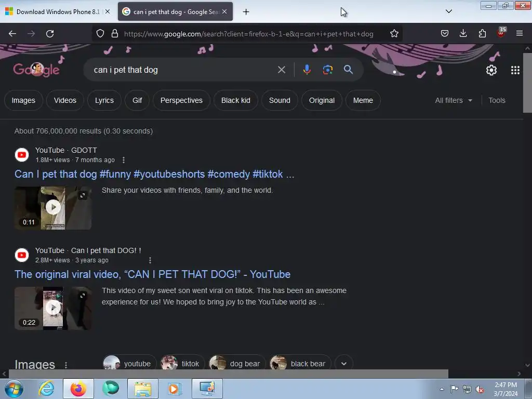This screenshot has width=532, height=399.
Task: Save page to Pocket
Action: click(x=445, y=33)
